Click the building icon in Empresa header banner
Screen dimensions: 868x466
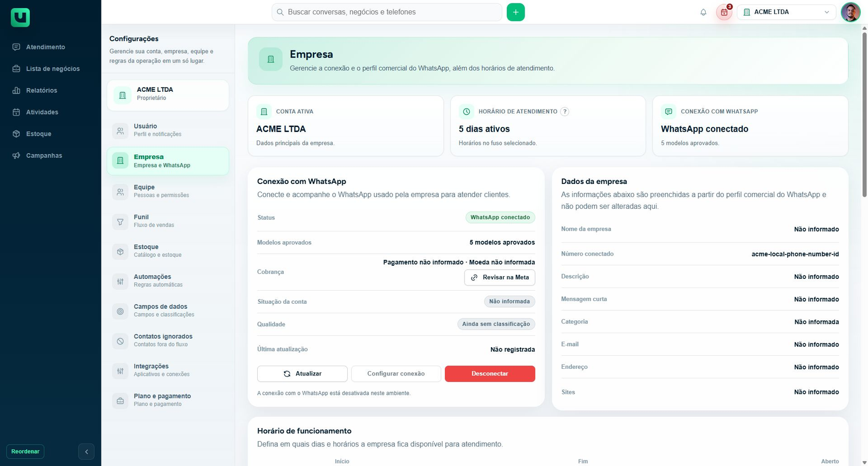click(271, 59)
